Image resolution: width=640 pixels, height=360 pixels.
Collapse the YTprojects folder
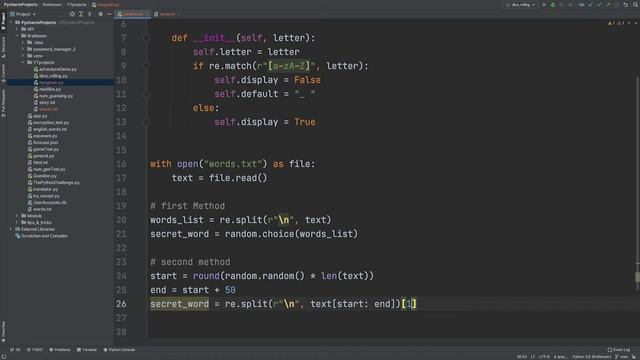[x=23, y=62]
